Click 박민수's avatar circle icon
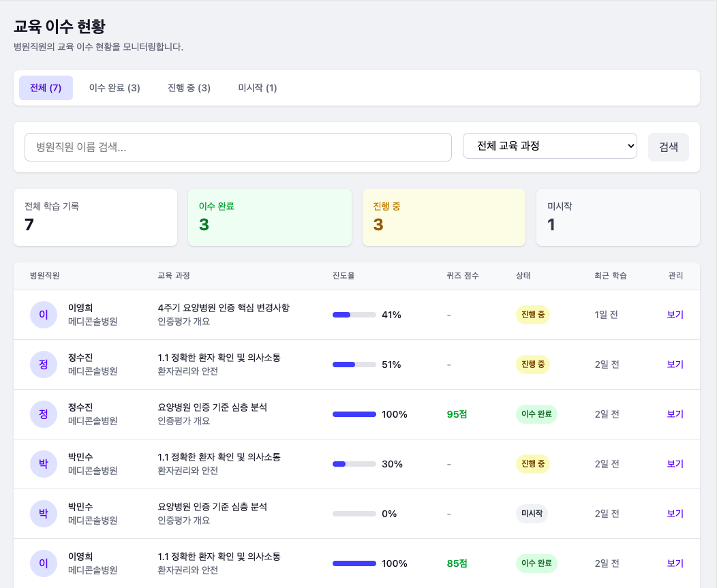717x588 pixels. pos(44,464)
